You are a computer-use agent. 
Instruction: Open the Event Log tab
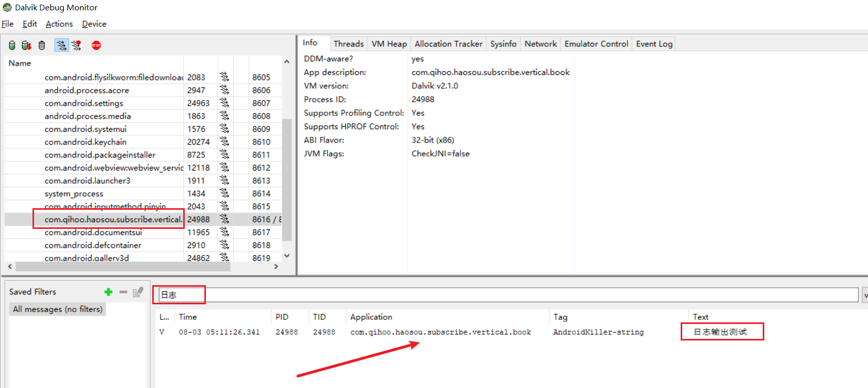(654, 44)
